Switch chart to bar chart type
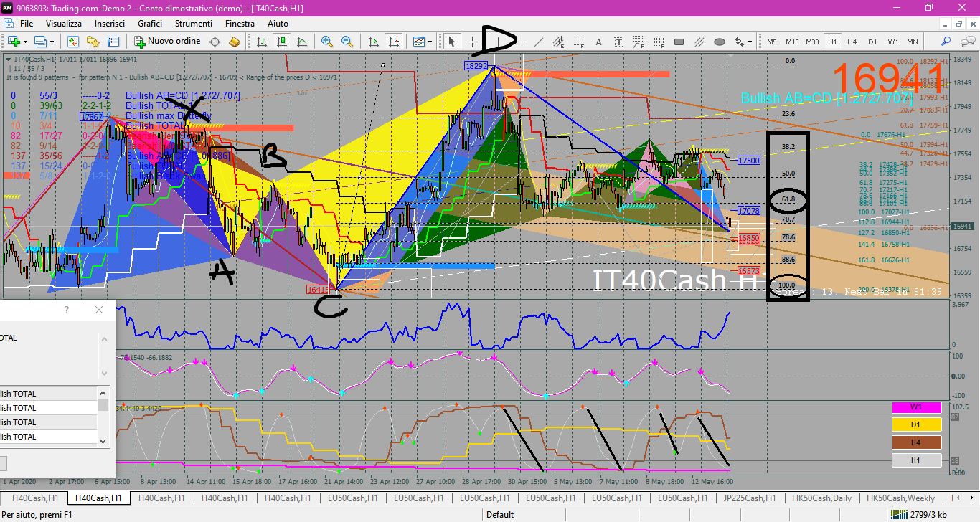The height and width of the screenshot is (522, 980). [262, 42]
